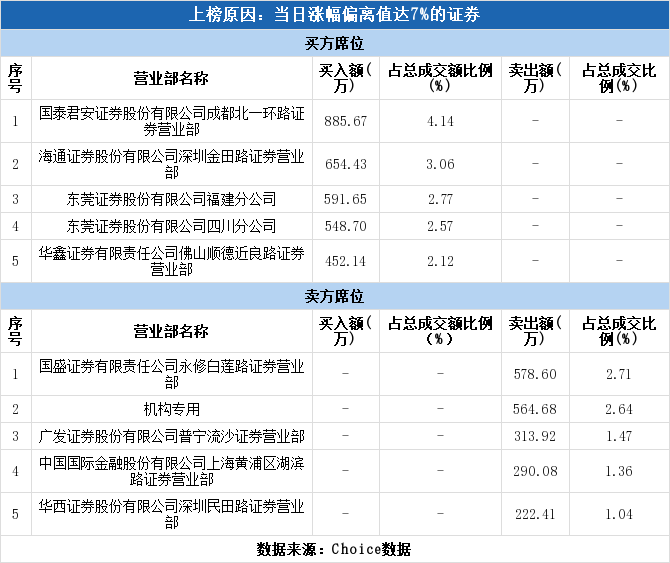Screen dimensions: 670x563
Task: Click 卖出额(万) header in seller table
Action: [535, 331]
